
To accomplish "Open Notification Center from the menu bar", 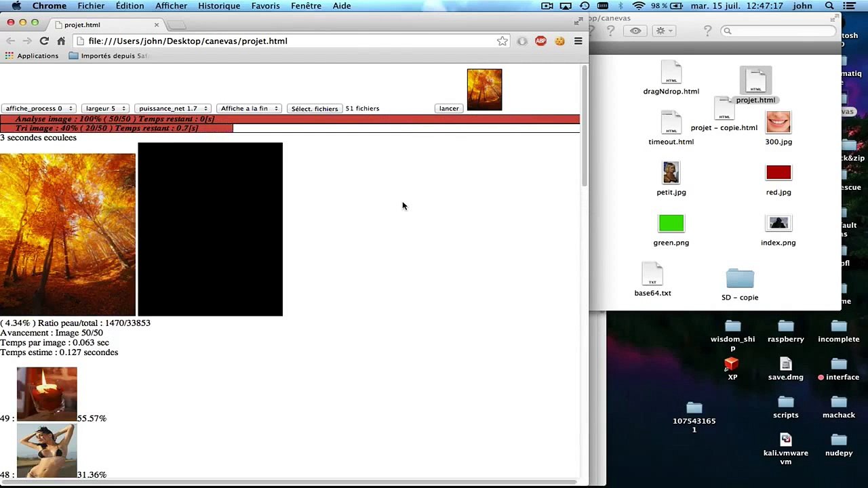I will [850, 6].
